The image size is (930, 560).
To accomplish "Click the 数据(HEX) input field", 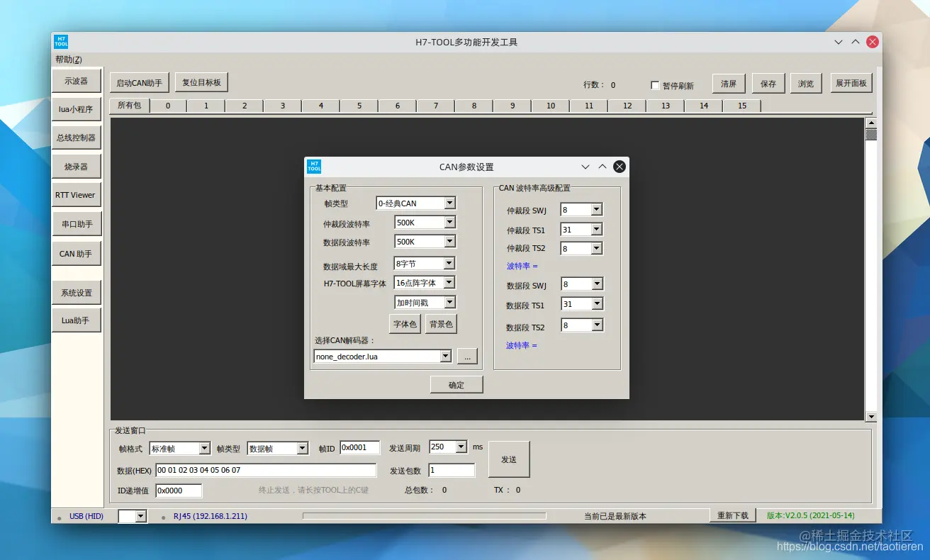I will coord(266,470).
